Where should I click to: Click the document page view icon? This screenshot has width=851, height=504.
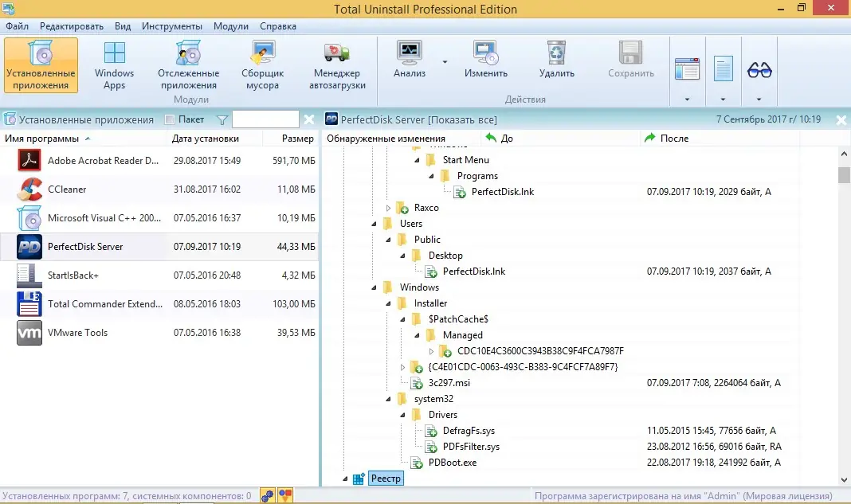(x=723, y=69)
